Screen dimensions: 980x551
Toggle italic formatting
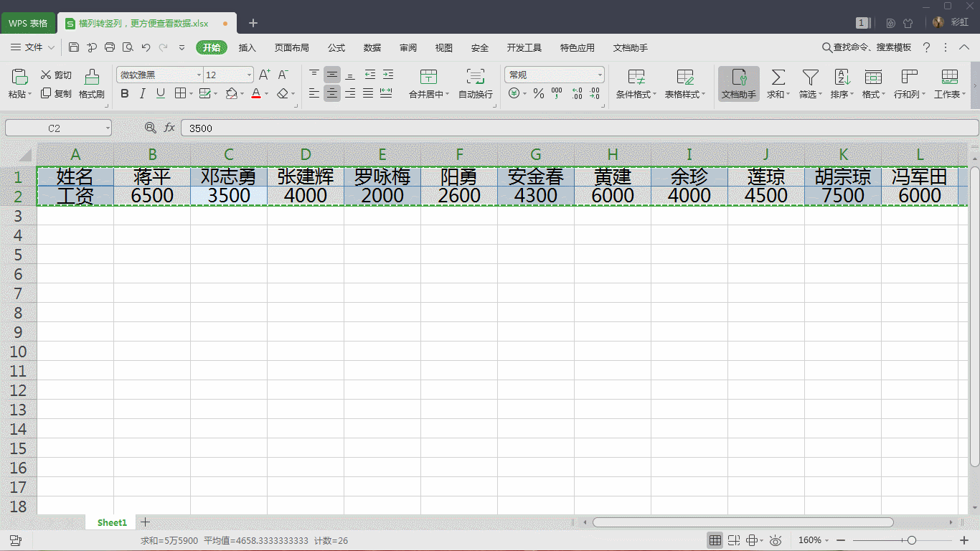(x=142, y=93)
